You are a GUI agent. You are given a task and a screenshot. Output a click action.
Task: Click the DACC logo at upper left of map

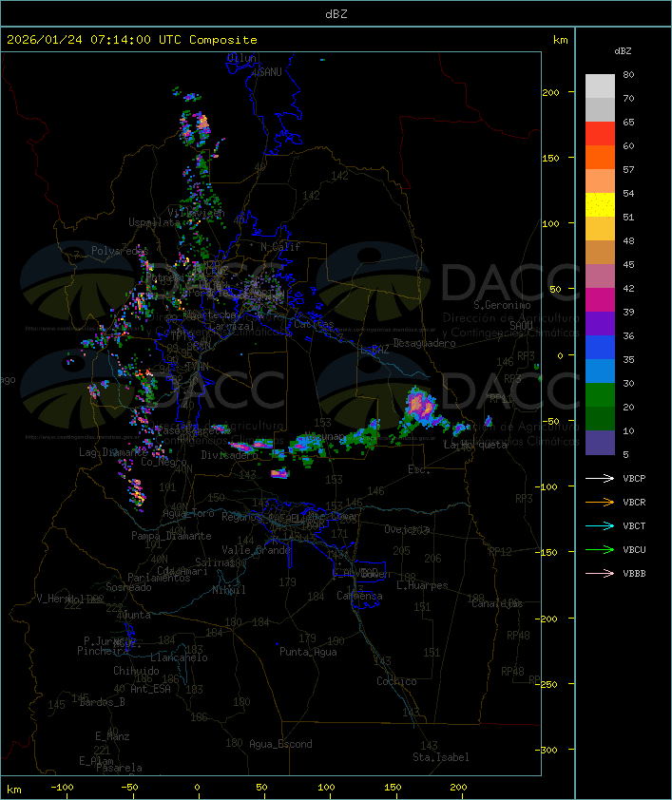(x=152, y=281)
